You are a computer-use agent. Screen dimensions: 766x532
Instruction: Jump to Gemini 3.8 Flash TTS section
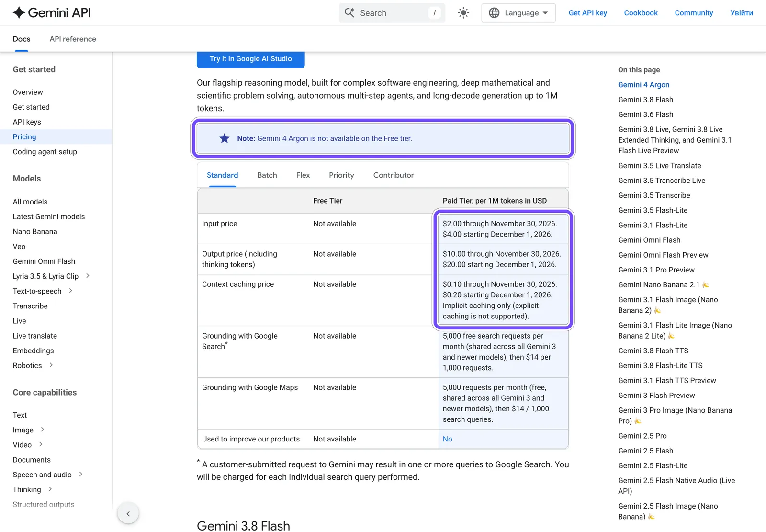[x=653, y=351]
